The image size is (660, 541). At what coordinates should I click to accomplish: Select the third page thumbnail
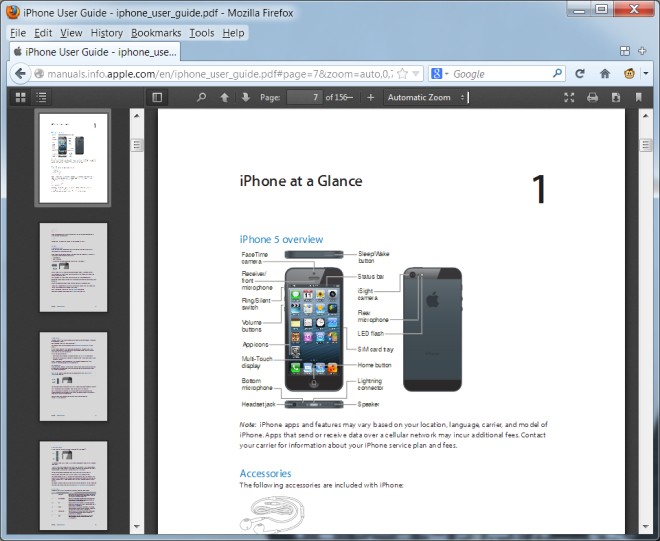[x=73, y=376]
